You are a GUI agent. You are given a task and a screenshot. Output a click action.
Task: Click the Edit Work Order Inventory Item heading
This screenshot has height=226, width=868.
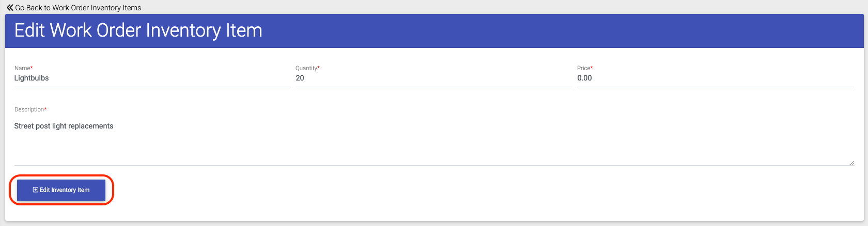[138, 31]
